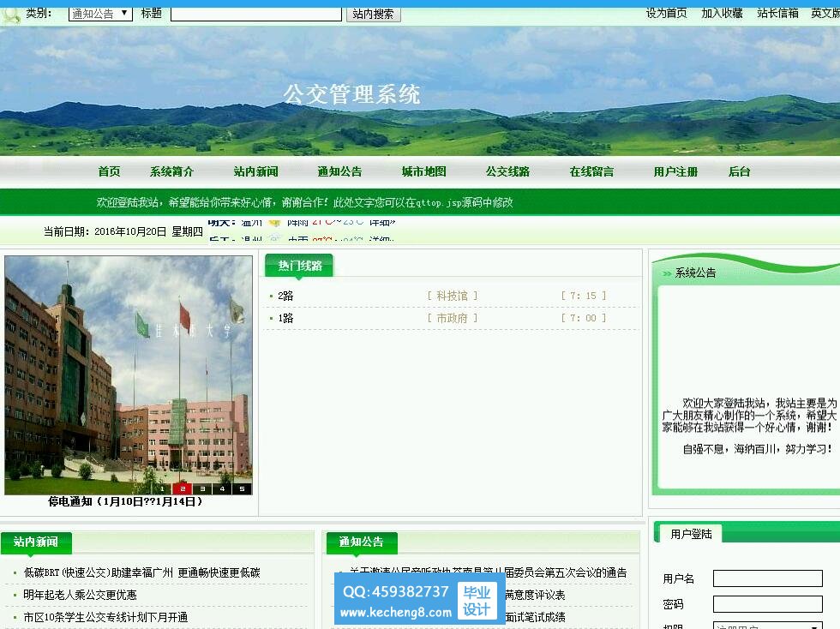Click the 热门线路 section tab
The image size is (840, 629).
[x=299, y=266]
